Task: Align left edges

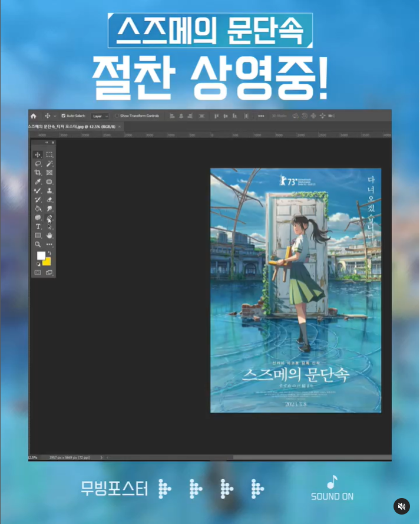Action: click(x=172, y=116)
